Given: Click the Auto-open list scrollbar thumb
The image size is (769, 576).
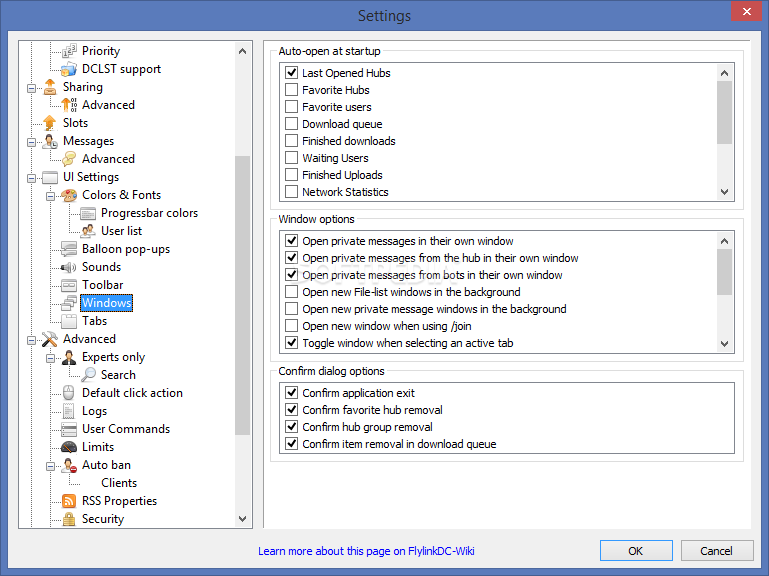Looking at the screenshot, I should 724,113.
